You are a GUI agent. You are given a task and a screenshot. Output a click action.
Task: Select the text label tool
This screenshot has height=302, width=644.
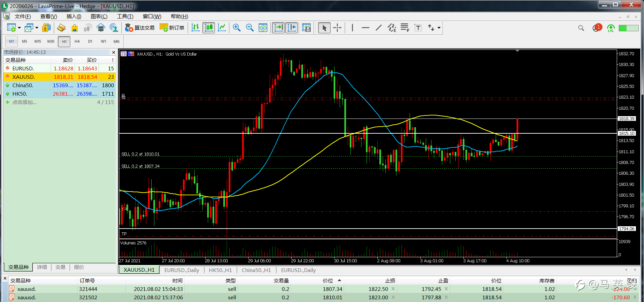click(418, 28)
